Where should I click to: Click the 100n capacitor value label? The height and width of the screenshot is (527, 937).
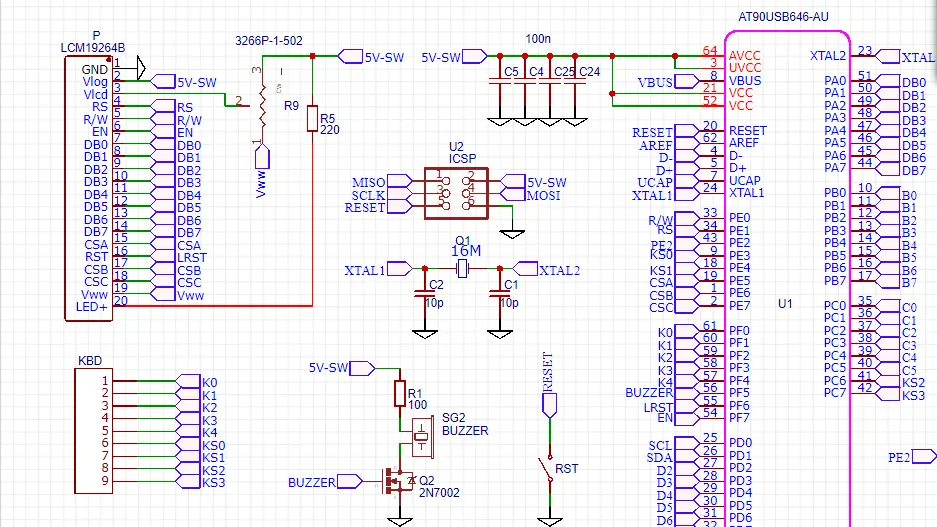coord(538,39)
